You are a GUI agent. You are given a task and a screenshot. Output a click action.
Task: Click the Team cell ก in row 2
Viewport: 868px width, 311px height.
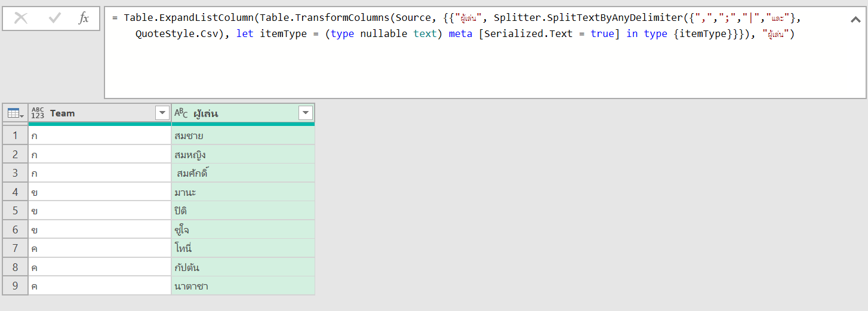(x=100, y=155)
